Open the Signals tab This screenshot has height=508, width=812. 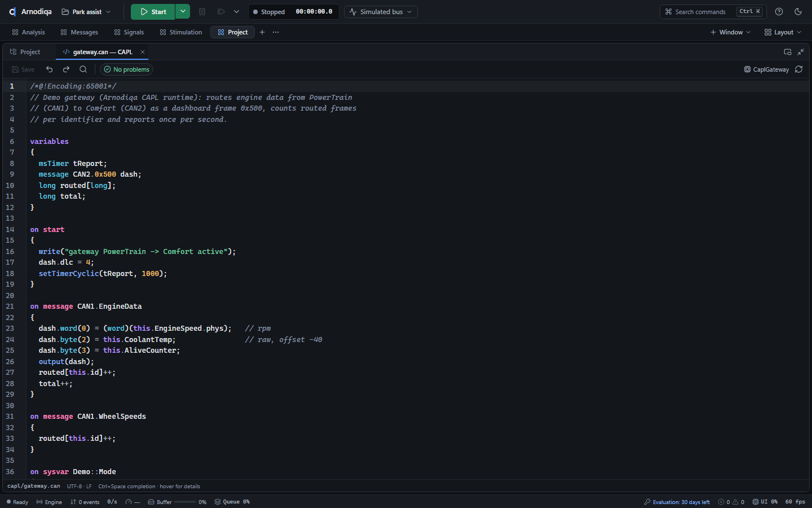tap(129, 32)
